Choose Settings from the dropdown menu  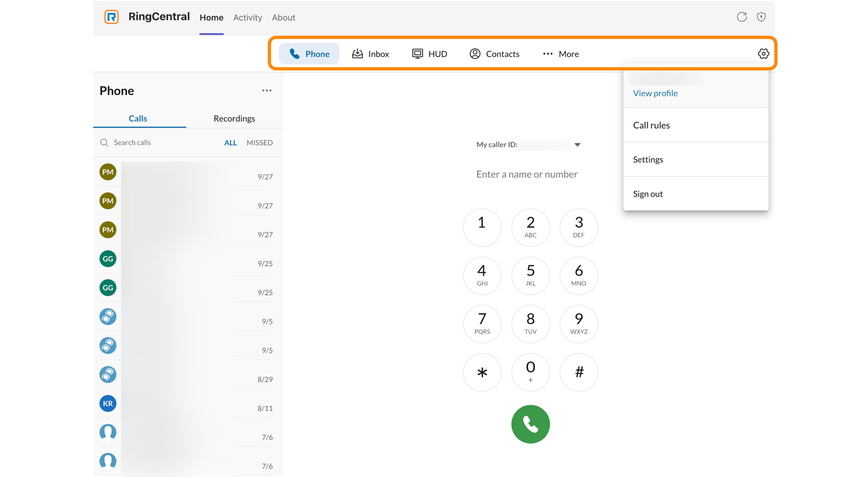click(696, 159)
